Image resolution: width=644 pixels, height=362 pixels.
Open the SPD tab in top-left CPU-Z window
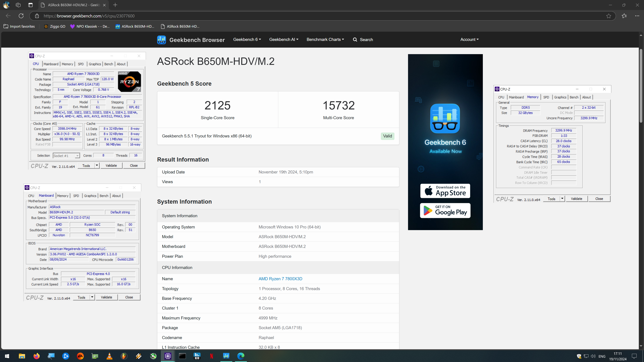click(81, 64)
